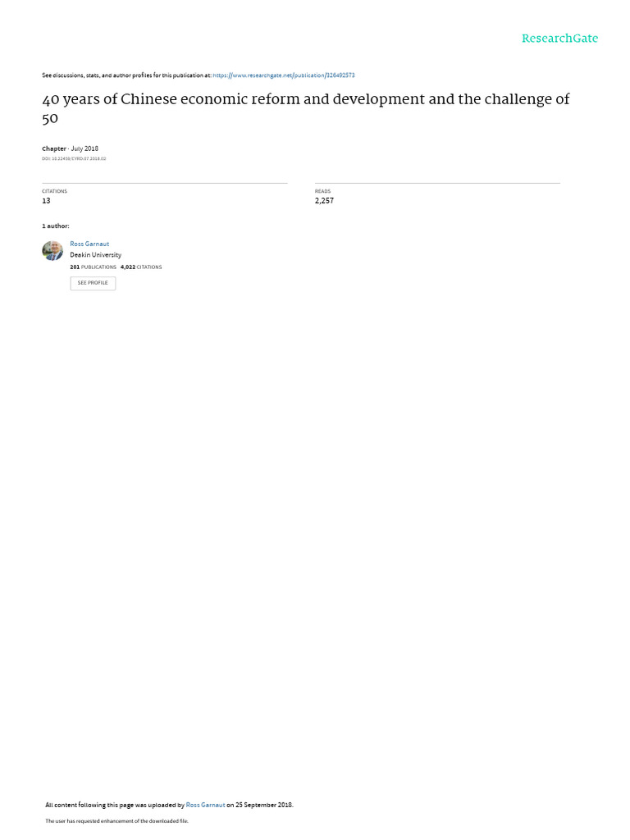This screenshot has height=840, width=630.
Task: Click Ross Garnaut's profile photo
Action: 52,251
